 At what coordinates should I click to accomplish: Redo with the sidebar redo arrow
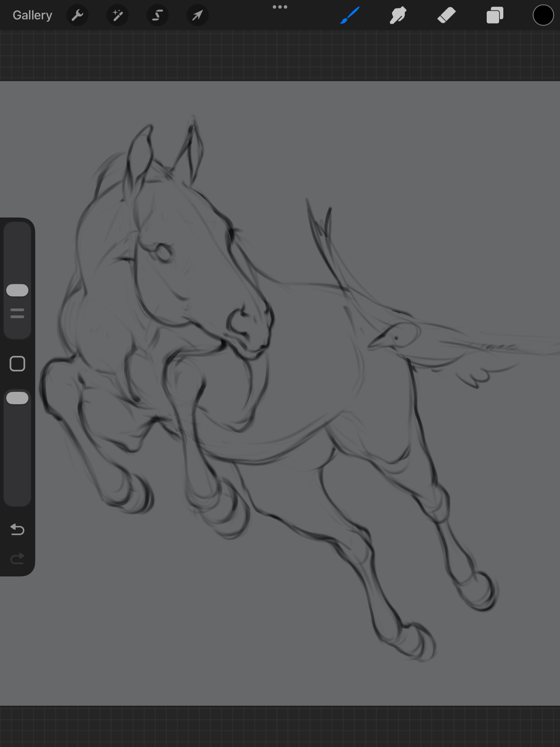[18, 559]
